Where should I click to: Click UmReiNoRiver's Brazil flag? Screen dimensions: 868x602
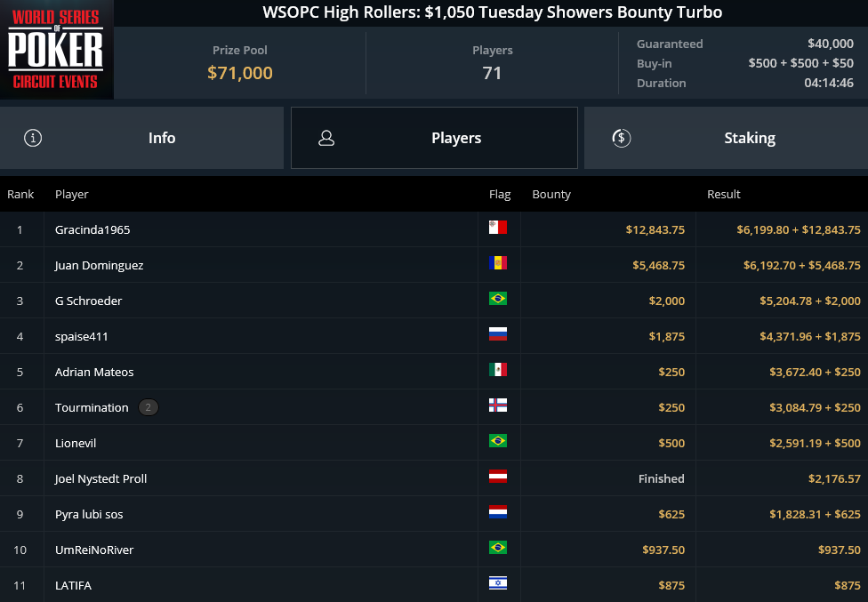pyautogui.click(x=498, y=547)
